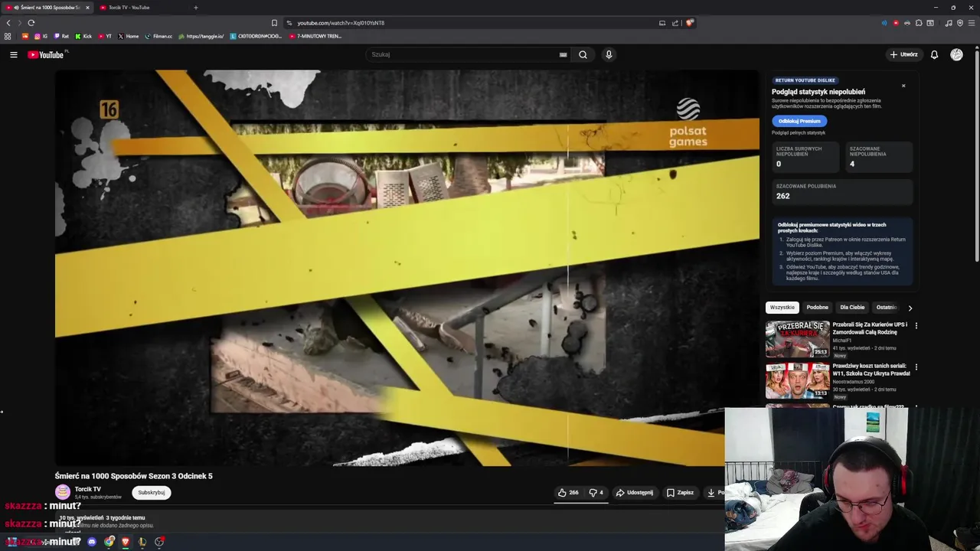Click the address bar URL
Image resolution: width=980 pixels, height=551 pixels.
(x=341, y=23)
